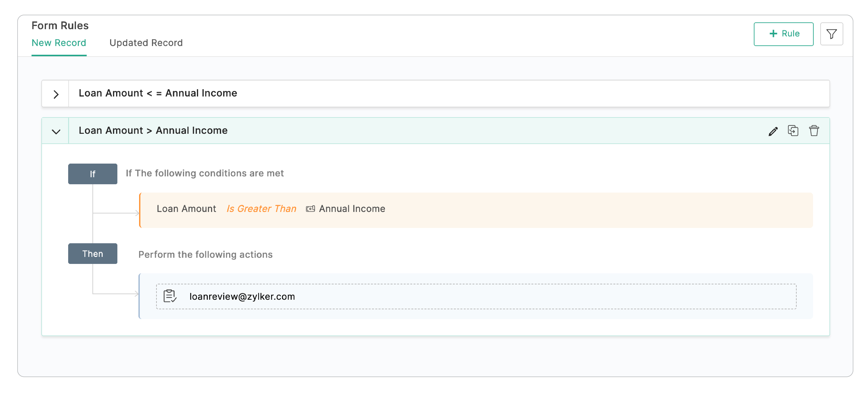Open the filter rules icon

pos(831,34)
